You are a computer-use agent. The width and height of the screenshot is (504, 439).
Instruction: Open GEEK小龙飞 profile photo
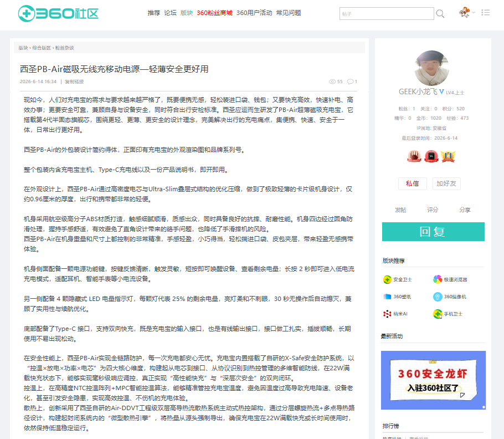(x=431, y=68)
